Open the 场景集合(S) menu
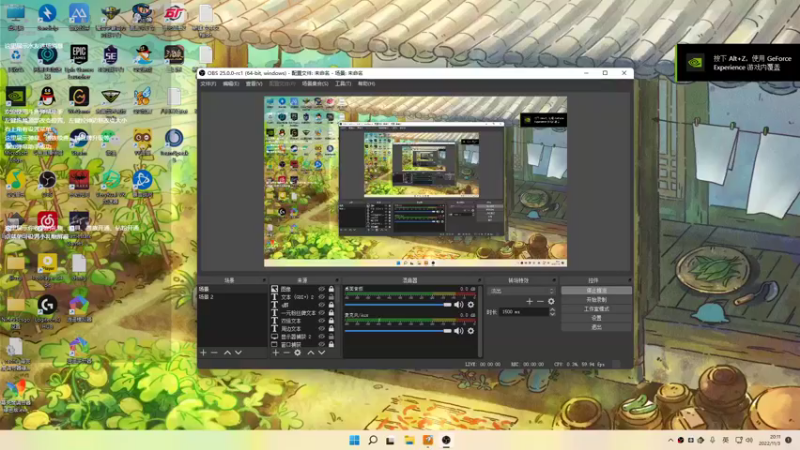This screenshot has height=450, width=800. (x=315, y=84)
